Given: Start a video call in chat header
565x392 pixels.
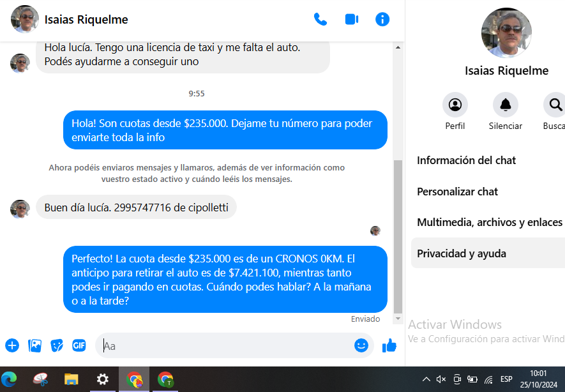Looking at the screenshot, I should (x=351, y=19).
